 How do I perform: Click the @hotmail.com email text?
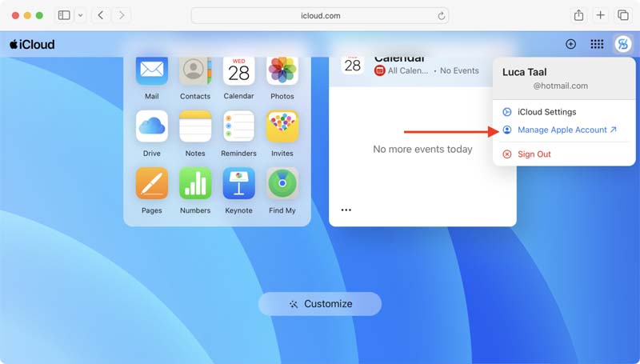[561, 86]
